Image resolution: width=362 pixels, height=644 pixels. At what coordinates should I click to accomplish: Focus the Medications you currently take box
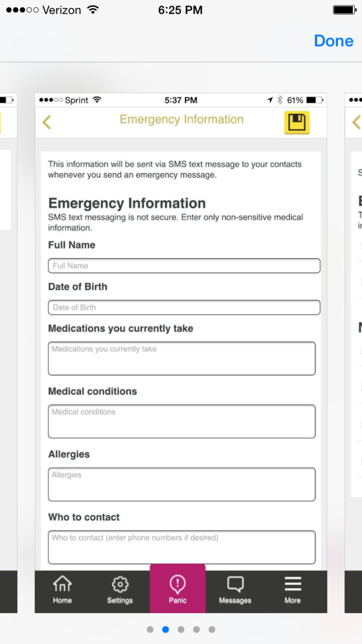(182, 358)
